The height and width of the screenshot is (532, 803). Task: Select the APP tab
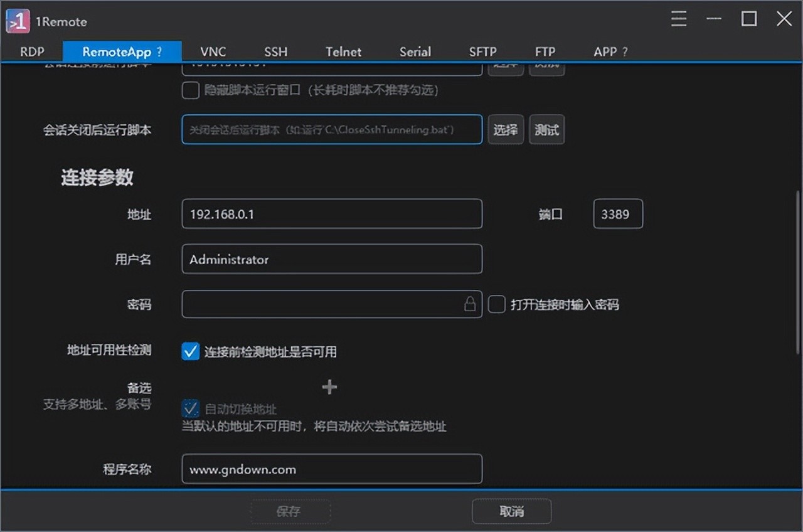point(610,51)
